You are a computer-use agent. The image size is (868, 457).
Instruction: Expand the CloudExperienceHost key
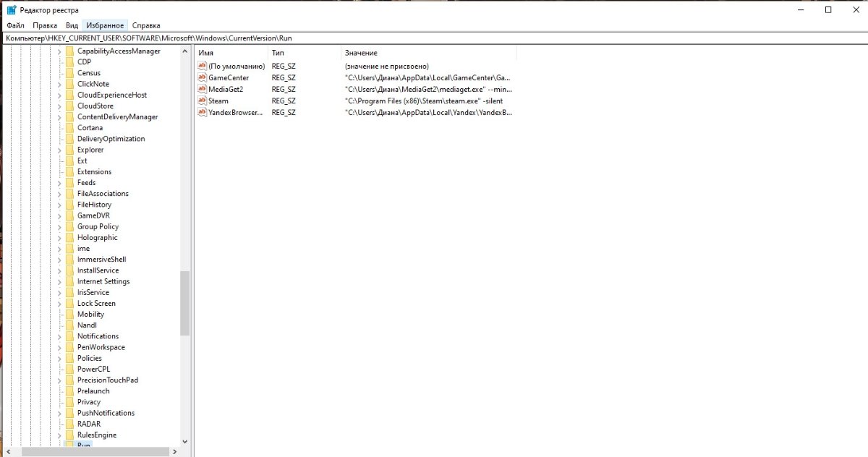point(59,95)
